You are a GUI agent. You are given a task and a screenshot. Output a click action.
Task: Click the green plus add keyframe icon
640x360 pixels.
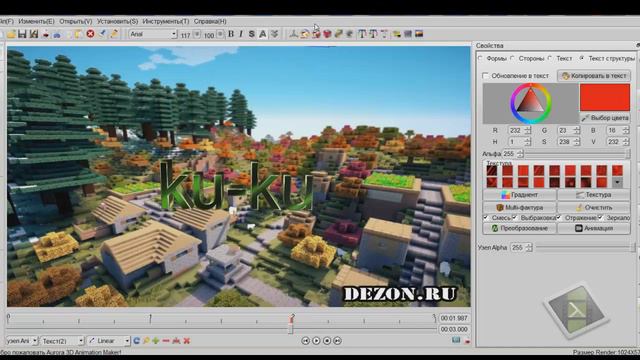pyautogui.click(x=156, y=340)
